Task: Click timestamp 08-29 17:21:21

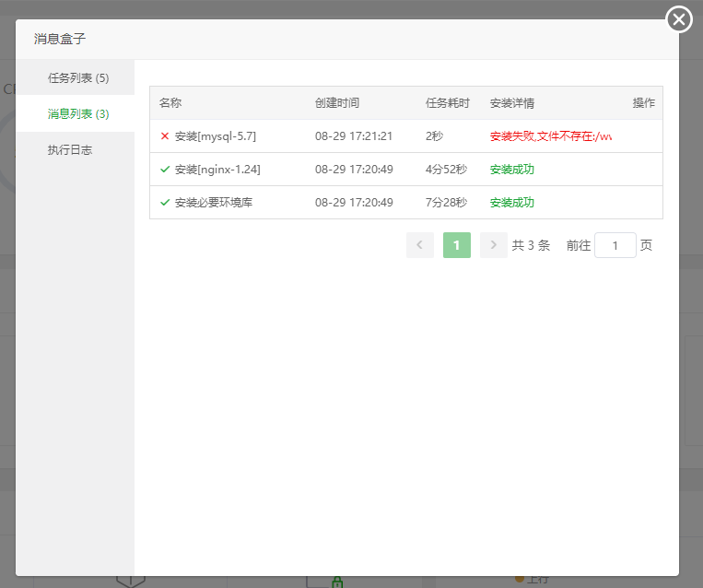Action: [x=353, y=135]
